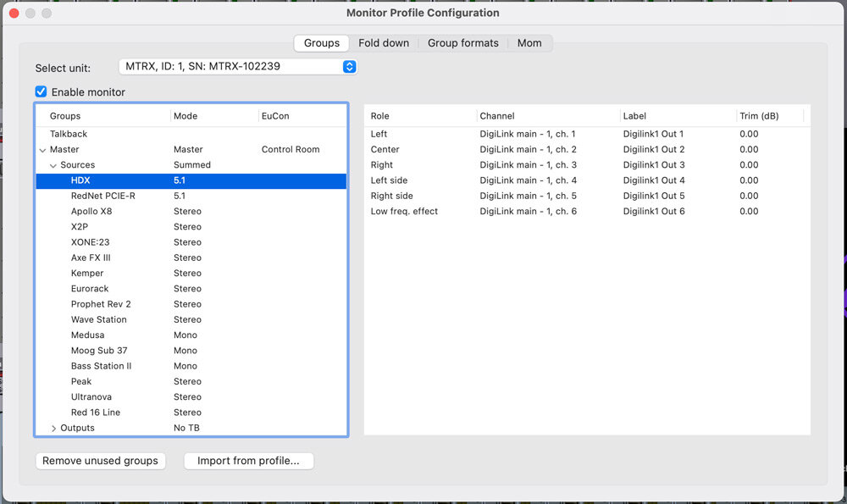
Task: Close the window with the red button
Action: (x=14, y=13)
